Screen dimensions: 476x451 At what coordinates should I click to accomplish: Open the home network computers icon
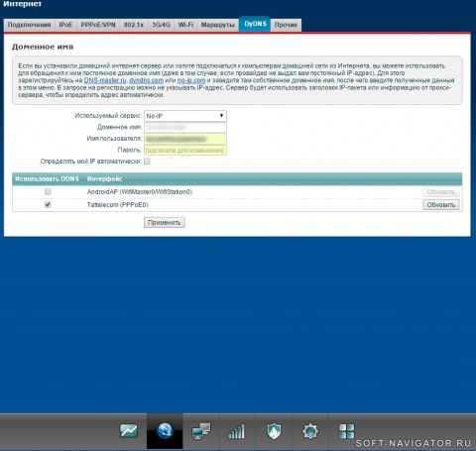(x=201, y=431)
